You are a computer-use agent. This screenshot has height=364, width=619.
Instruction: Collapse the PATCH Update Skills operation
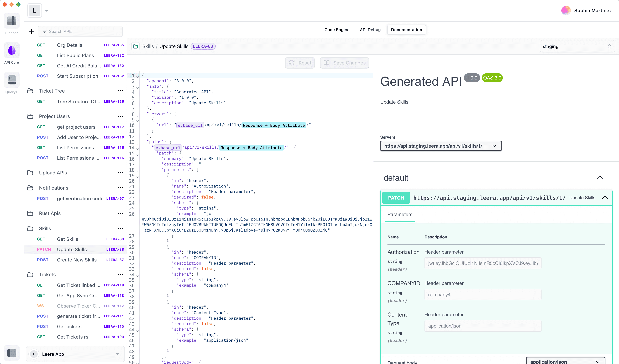click(x=605, y=198)
